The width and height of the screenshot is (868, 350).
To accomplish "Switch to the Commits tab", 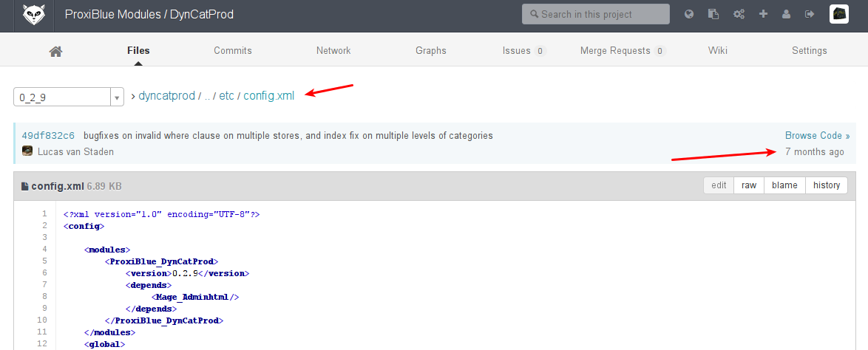I will pyautogui.click(x=233, y=51).
